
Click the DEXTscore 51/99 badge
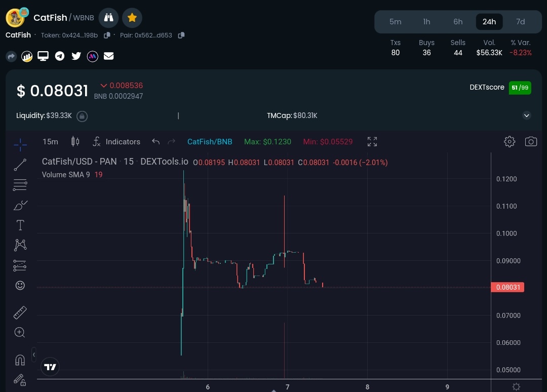click(520, 88)
